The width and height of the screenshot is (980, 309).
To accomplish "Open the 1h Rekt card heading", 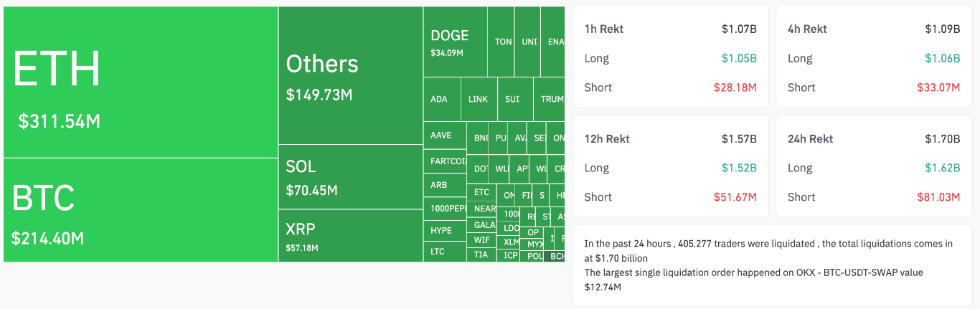I will 604,29.
